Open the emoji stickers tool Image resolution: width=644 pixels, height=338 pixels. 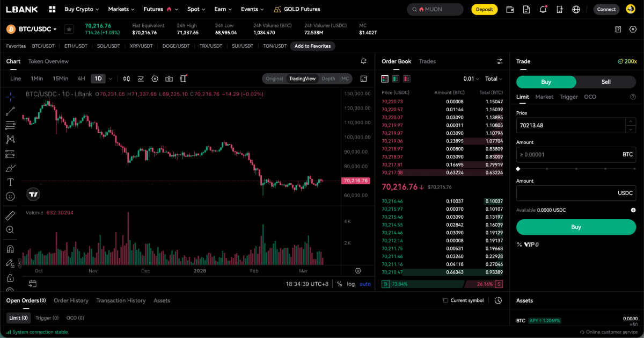pyautogui.click(x=11, y=197)
